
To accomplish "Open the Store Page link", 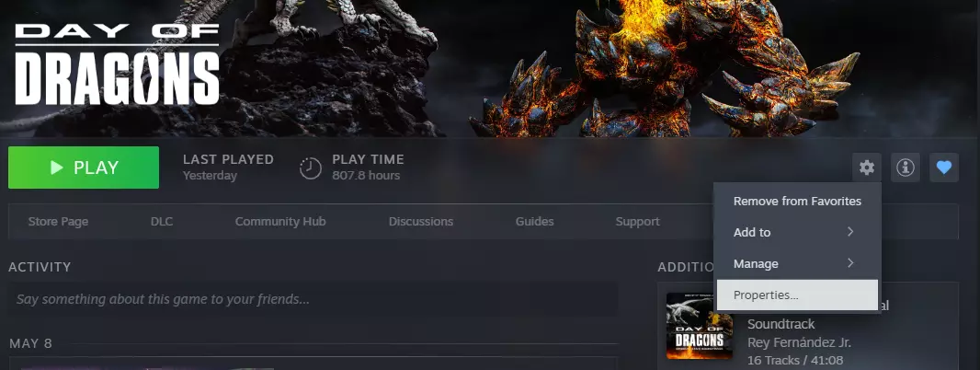I will point(58,221).
